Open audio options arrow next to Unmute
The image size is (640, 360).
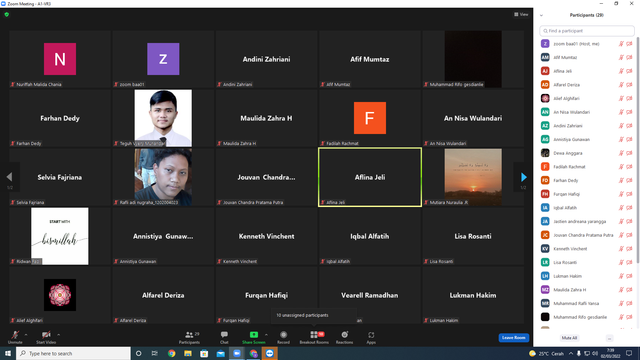26,335
